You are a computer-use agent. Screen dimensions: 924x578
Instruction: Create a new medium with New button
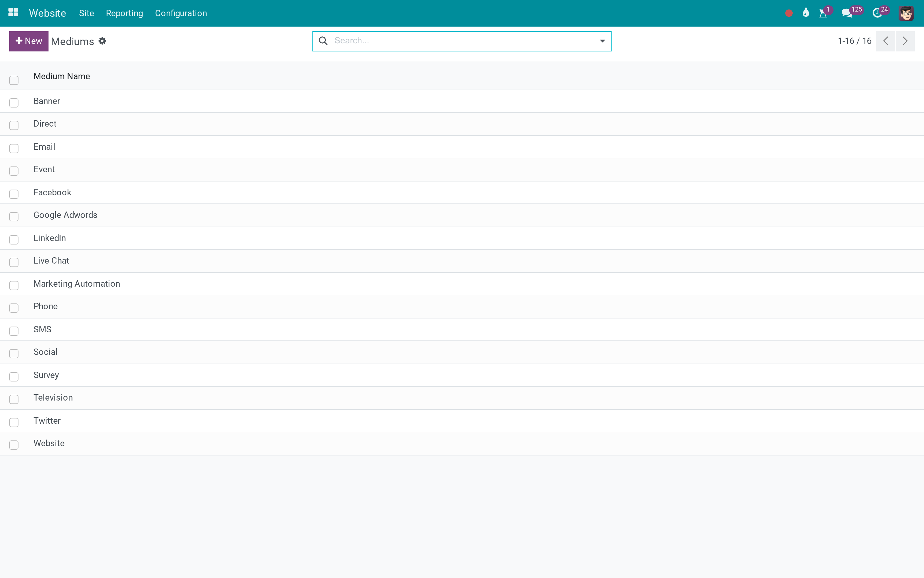click(x=29, y=41)
